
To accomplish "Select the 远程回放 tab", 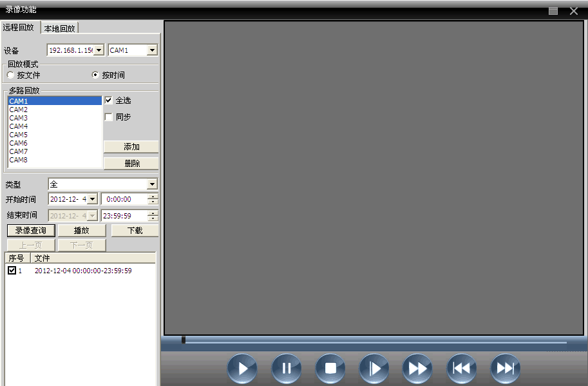I will click(19, 27).
